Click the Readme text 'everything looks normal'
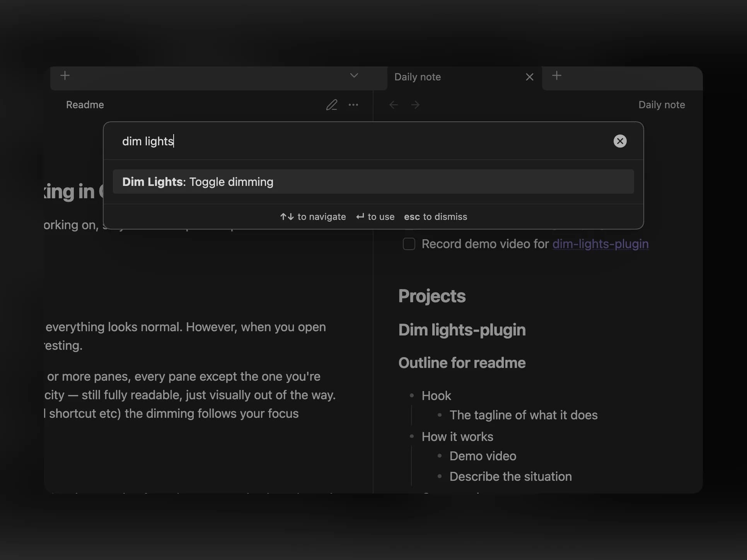 coord(114,327)
